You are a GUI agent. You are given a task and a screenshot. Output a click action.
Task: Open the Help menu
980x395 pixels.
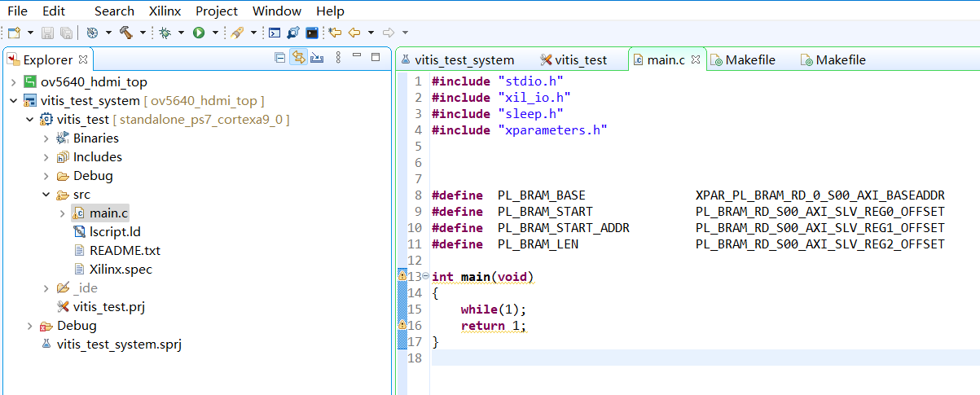pyautogui.click(x=330, y=11)
